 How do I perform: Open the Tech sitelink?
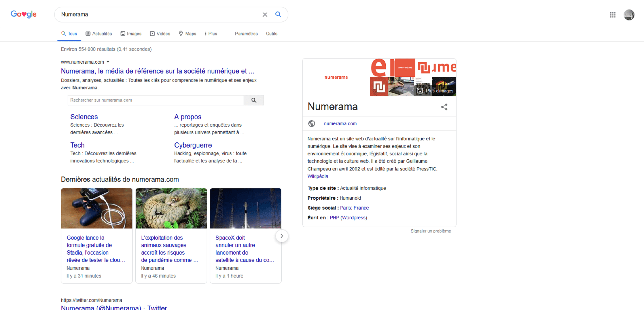78,145
